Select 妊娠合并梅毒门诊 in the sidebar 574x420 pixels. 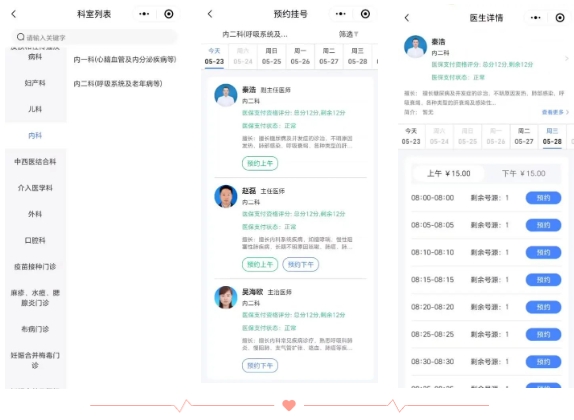[x=35, y=360]
